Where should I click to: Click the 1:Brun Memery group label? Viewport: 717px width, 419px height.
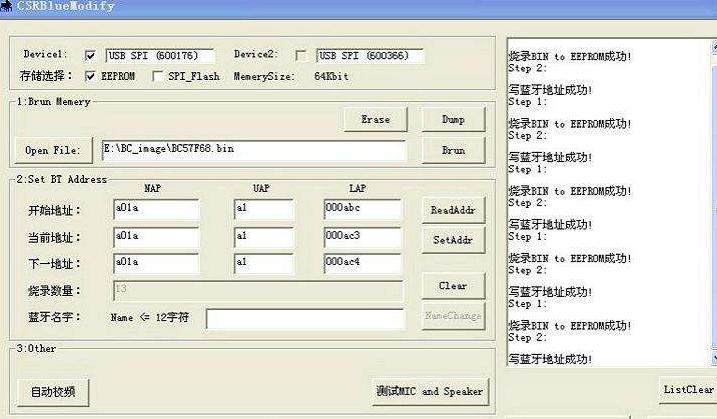click(54, 102)
